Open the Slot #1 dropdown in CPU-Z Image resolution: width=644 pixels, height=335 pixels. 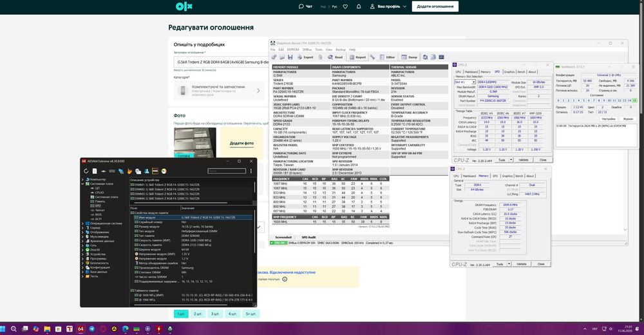pyautogui.click(x=465, y=82)
